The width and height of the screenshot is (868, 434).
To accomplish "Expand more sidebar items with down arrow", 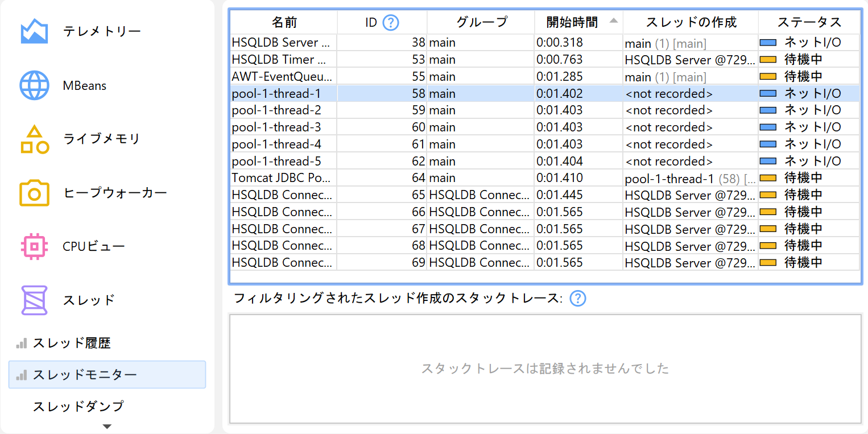I will tap(107, 426).
